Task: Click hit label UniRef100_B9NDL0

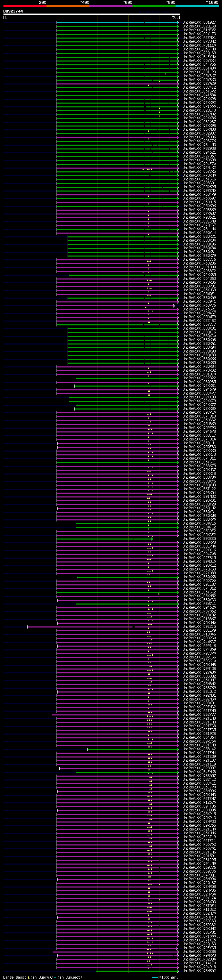Action: point(199,561)
